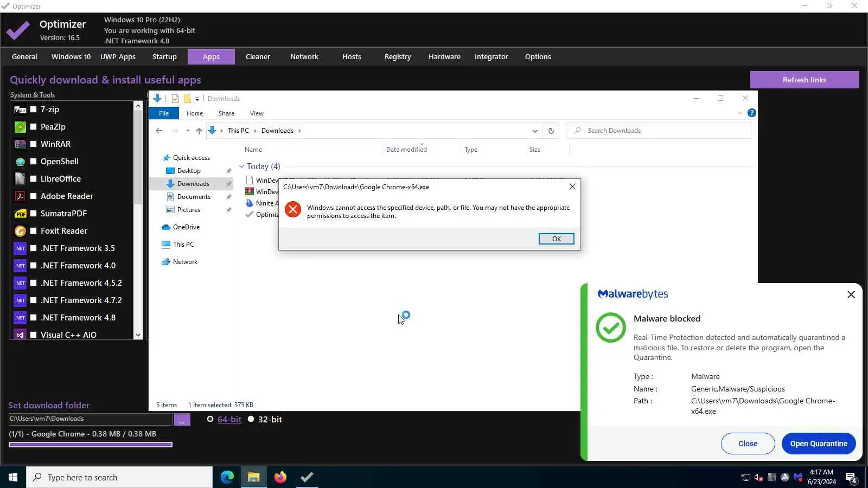Open the Startup tab in Optimizer
Image resolution: width=868 pixels, height=488 pixels.
[x=164, y=56]
